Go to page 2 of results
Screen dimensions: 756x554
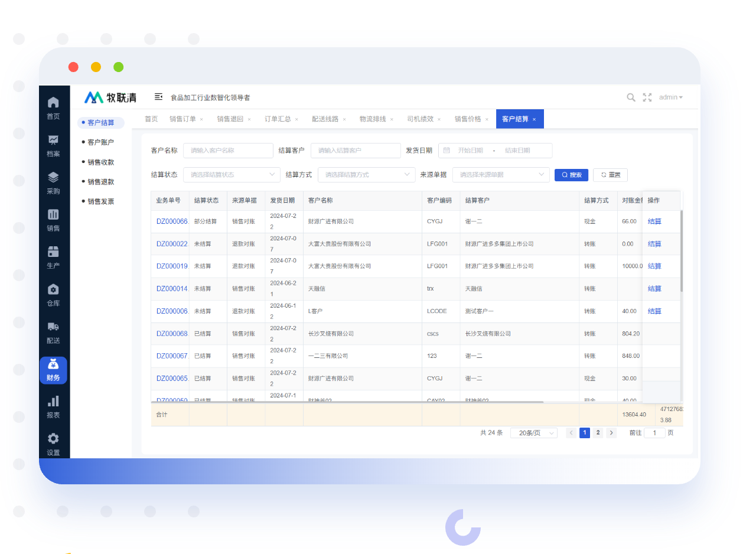tap(598, 433)
